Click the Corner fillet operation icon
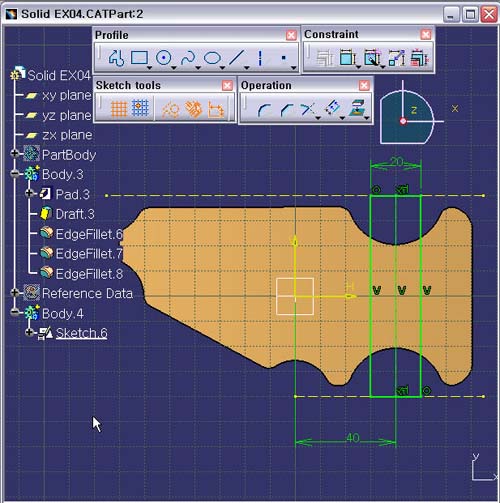 (264, 110)
